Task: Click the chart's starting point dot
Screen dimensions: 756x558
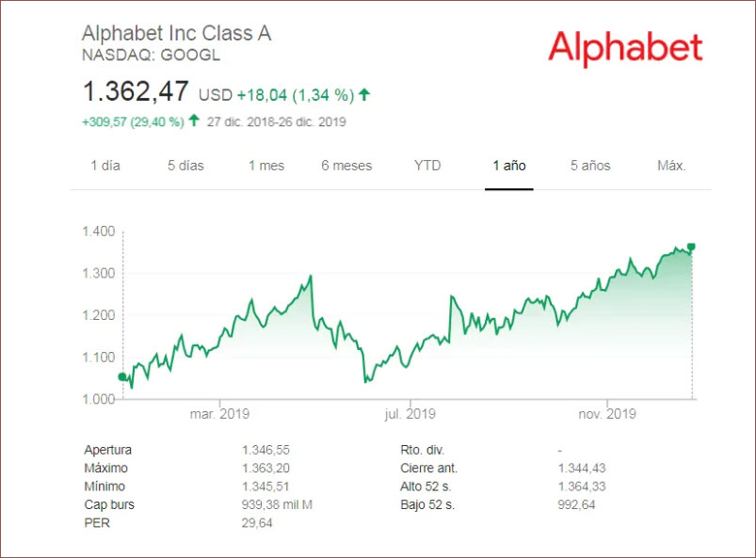Action: point(121,376)
